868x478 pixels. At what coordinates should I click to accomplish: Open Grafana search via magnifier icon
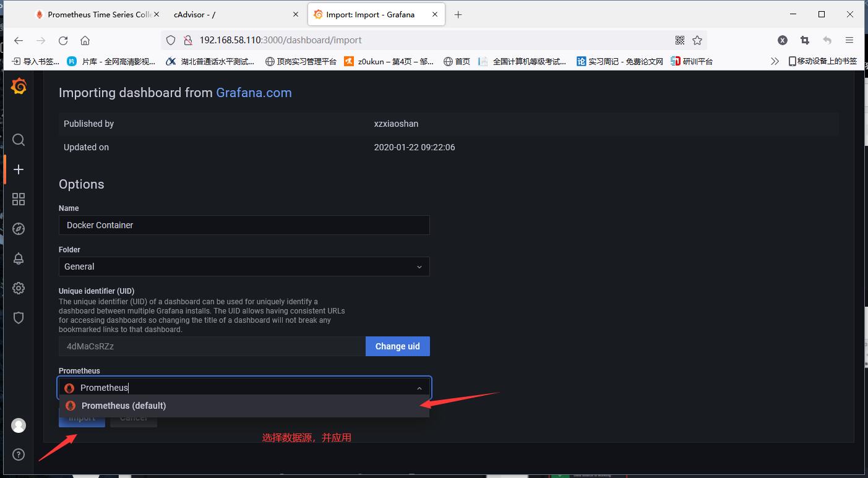19,140
